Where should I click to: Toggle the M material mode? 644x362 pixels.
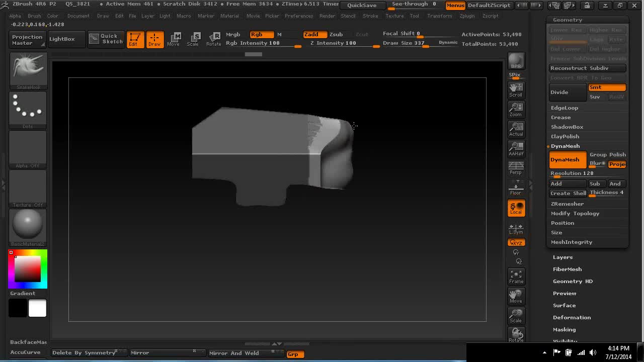(279, 34)
